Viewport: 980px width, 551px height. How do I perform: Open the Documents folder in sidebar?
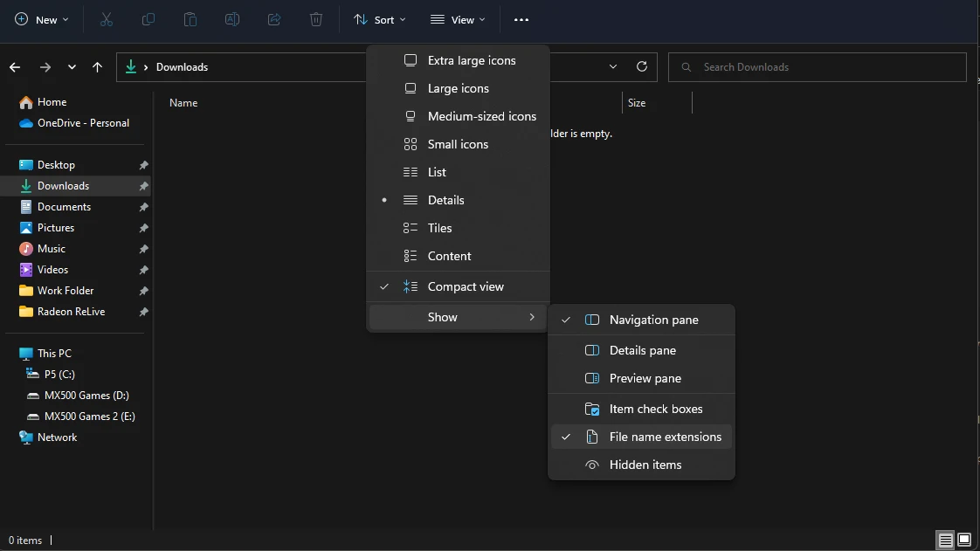[64, 207]
